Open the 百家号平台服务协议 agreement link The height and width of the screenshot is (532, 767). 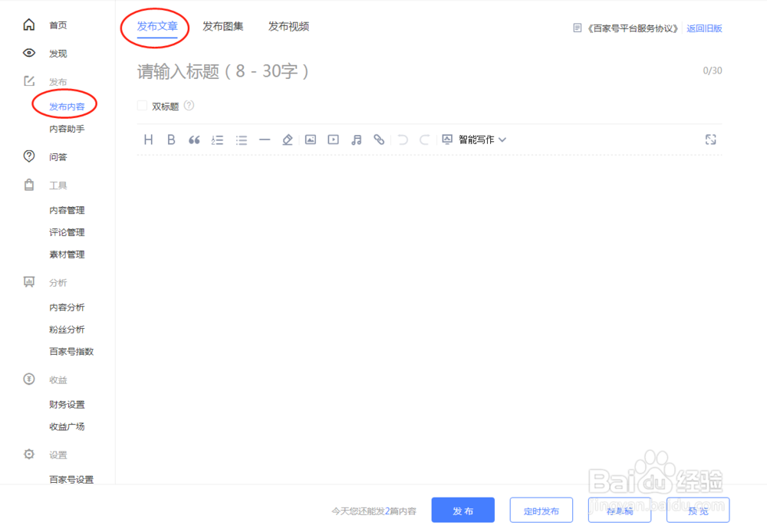coord(630,28)
